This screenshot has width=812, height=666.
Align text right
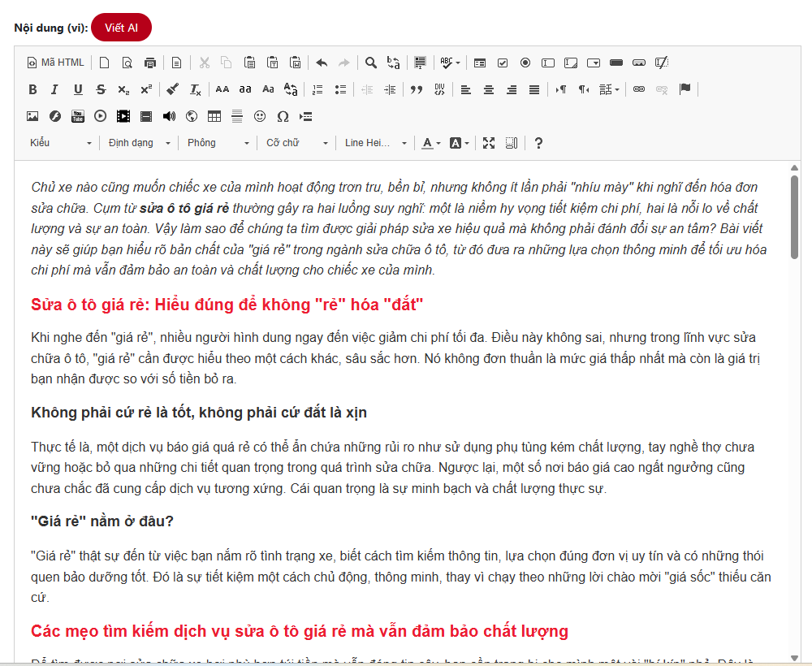click(x=511, y=89)
